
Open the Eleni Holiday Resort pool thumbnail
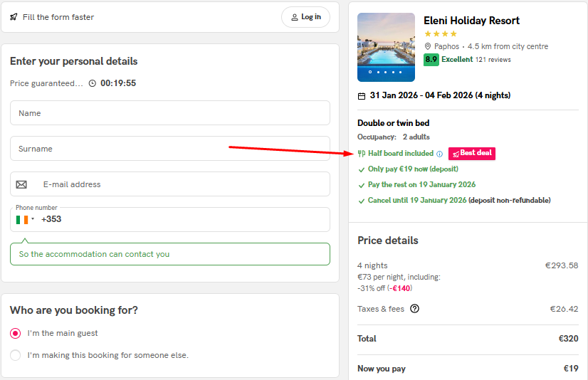386,47
